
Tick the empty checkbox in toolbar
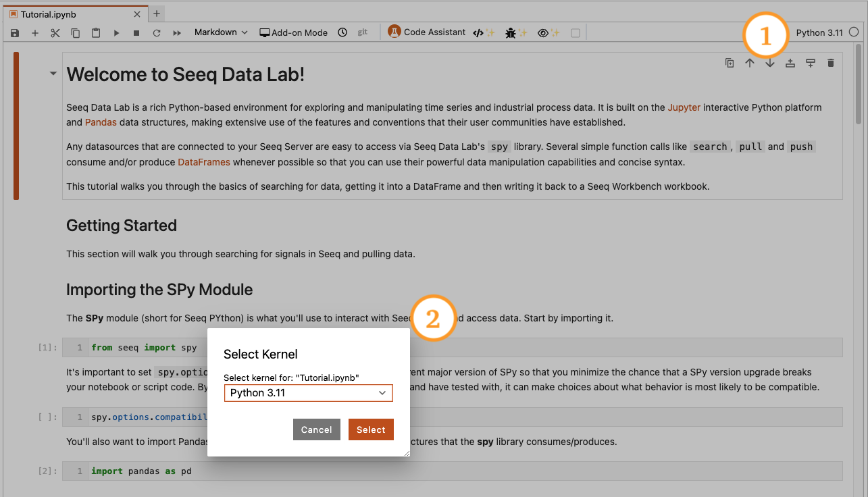[x=576, y=32]
